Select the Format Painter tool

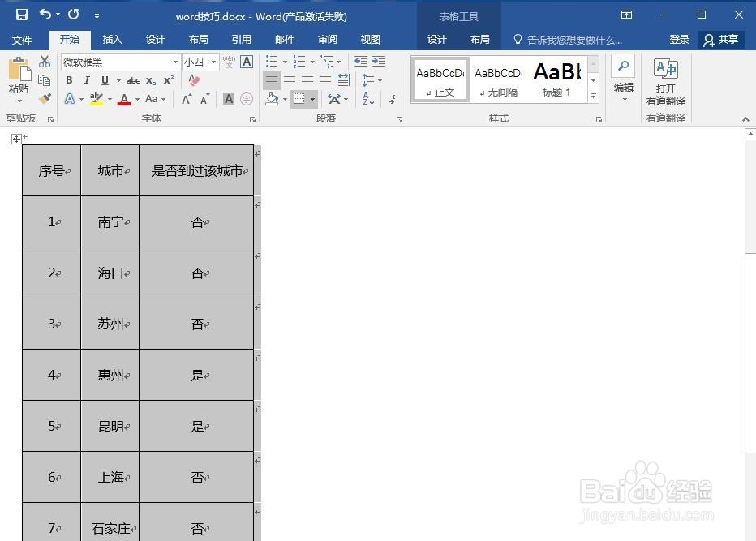[x=44, y=98]
